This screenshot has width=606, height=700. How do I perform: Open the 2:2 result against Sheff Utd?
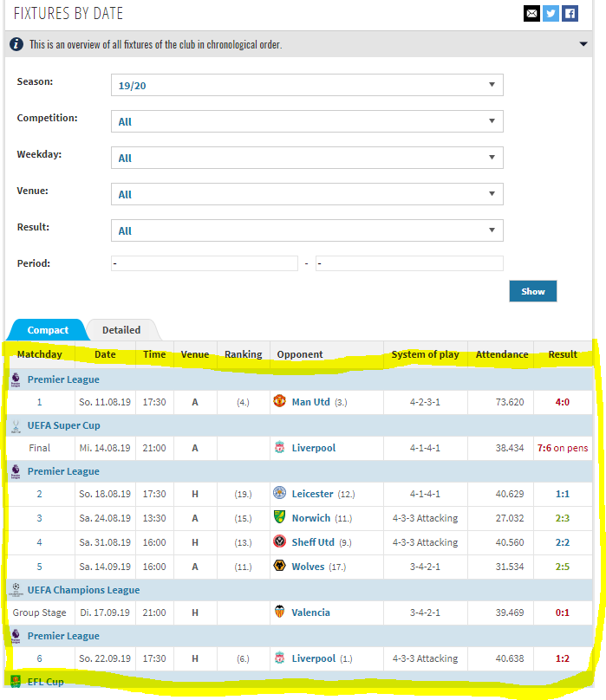click(562, 542)
